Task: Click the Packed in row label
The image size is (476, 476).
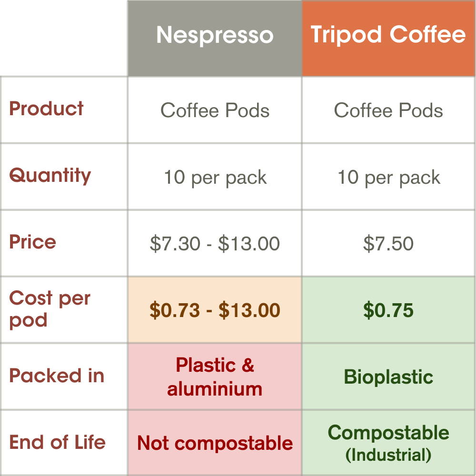Action: click(x=57, y=376)
